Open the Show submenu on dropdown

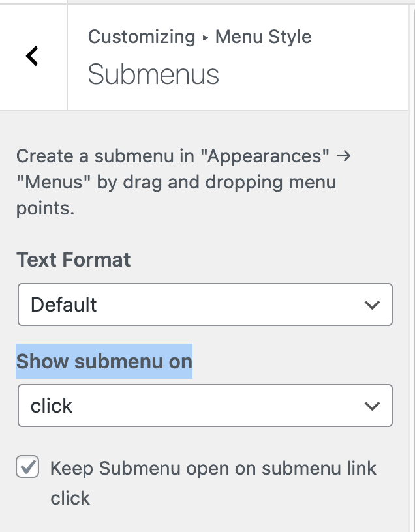205,406
